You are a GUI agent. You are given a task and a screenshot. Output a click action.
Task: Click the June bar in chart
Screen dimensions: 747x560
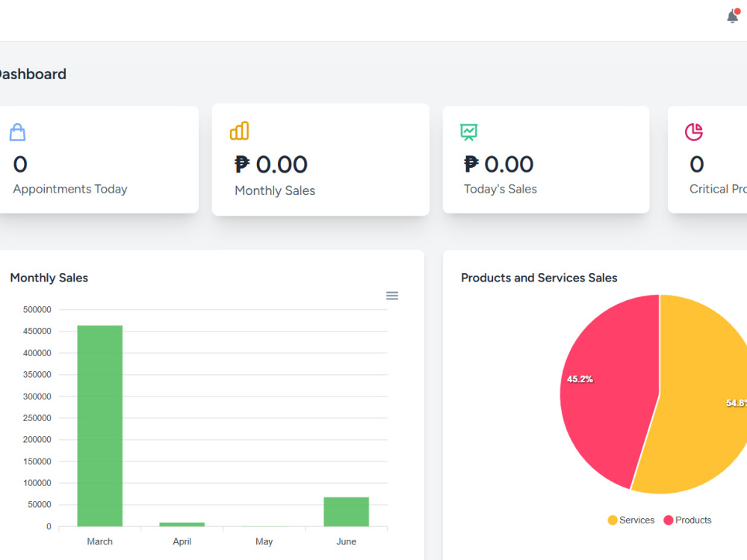[347, 512]
